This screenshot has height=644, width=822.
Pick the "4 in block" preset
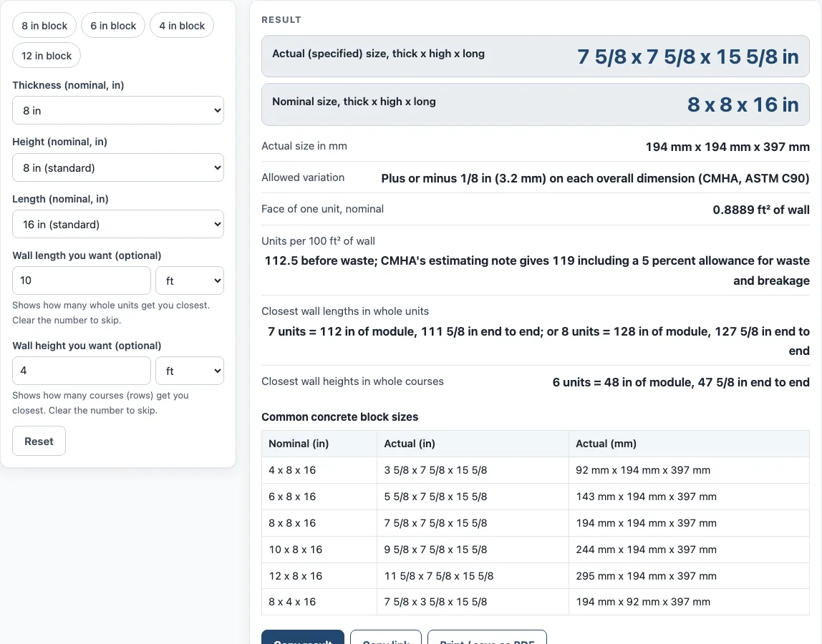click(x=182, y=26)
